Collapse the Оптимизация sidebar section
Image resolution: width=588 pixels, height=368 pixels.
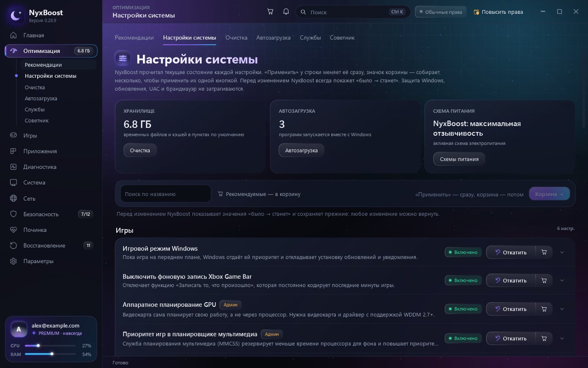[x=51, y=51]
